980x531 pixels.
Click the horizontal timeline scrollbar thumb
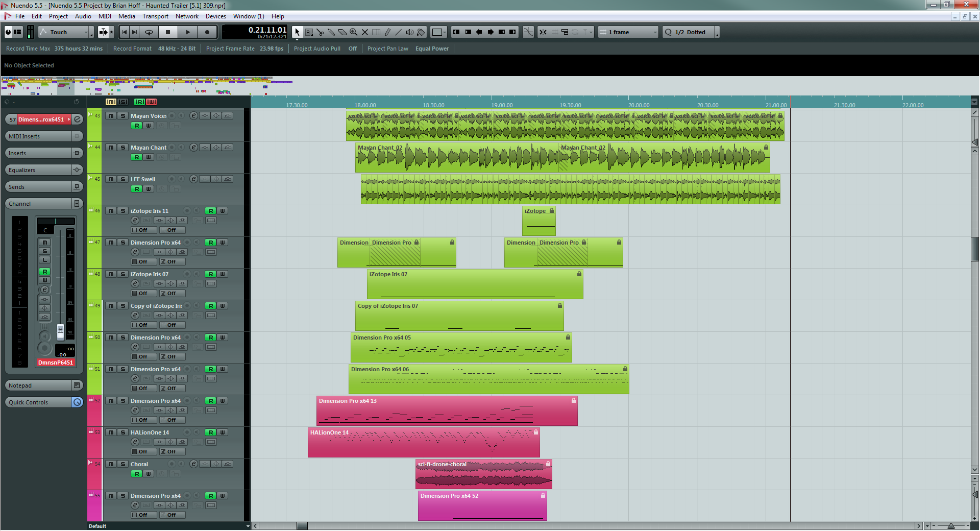[302, 526]
